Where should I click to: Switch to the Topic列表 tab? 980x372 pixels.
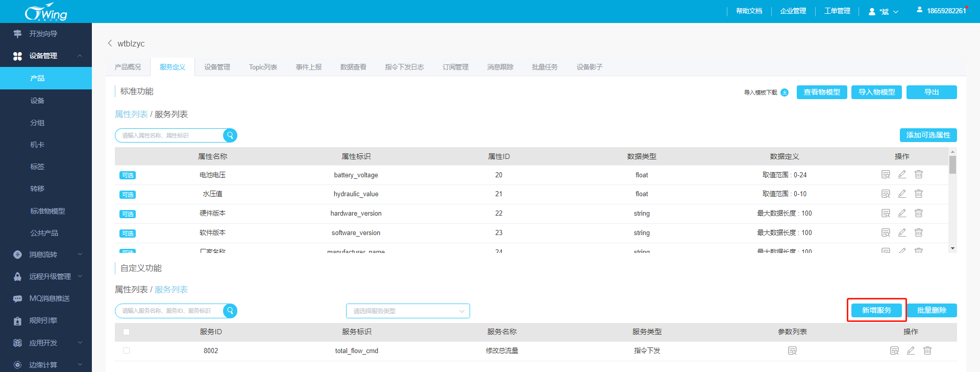click(x=263, y=67)
